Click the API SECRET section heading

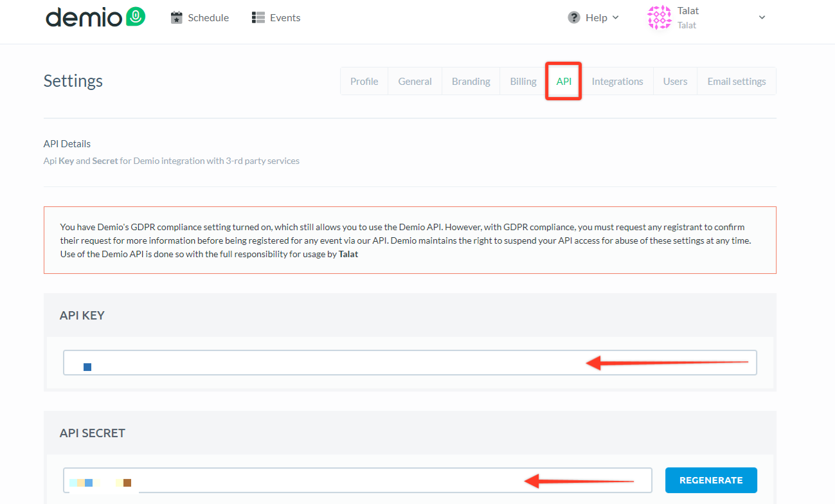point(93,433)
